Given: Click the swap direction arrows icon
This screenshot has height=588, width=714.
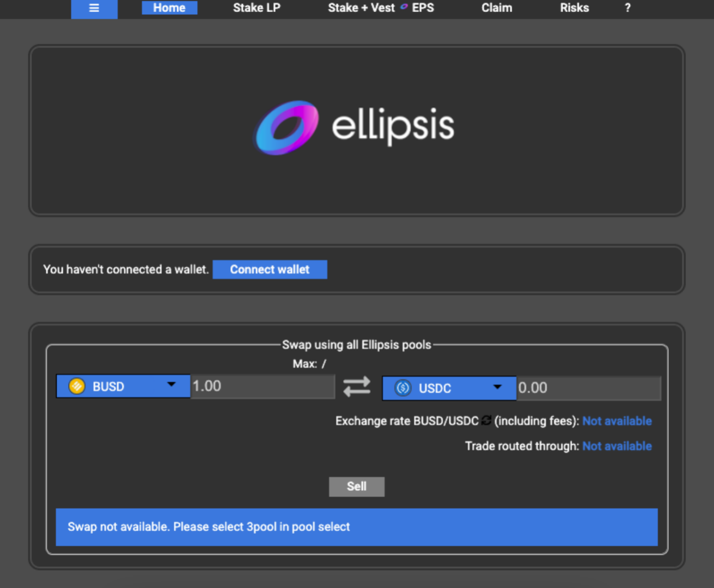Looking at the screenshot, I should point(356,387).
